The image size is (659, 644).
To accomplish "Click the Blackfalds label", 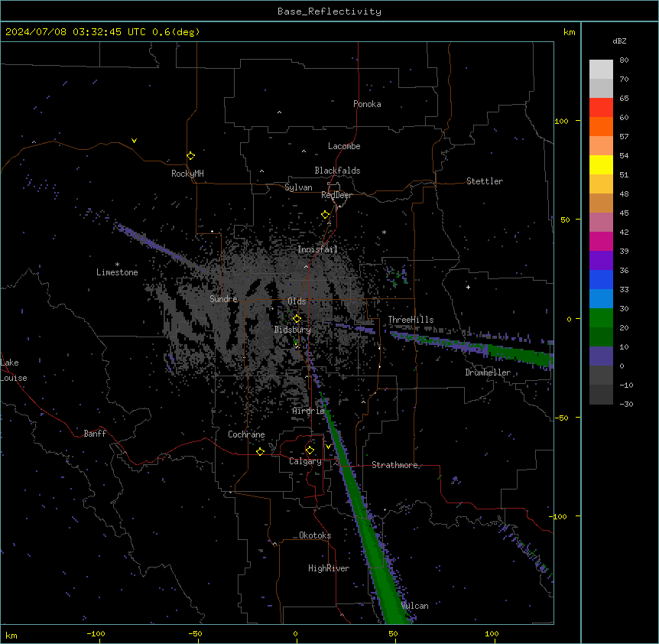I will click(x=337, y=171).
